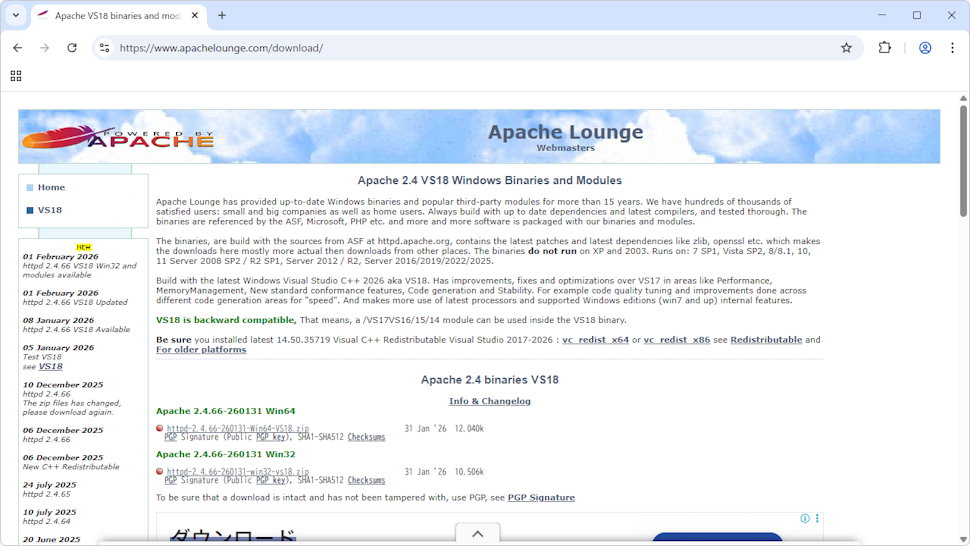
Task: Download httpd-2.4.66-260131-win32-vs18.zip
Action: (x=238, y=471)
